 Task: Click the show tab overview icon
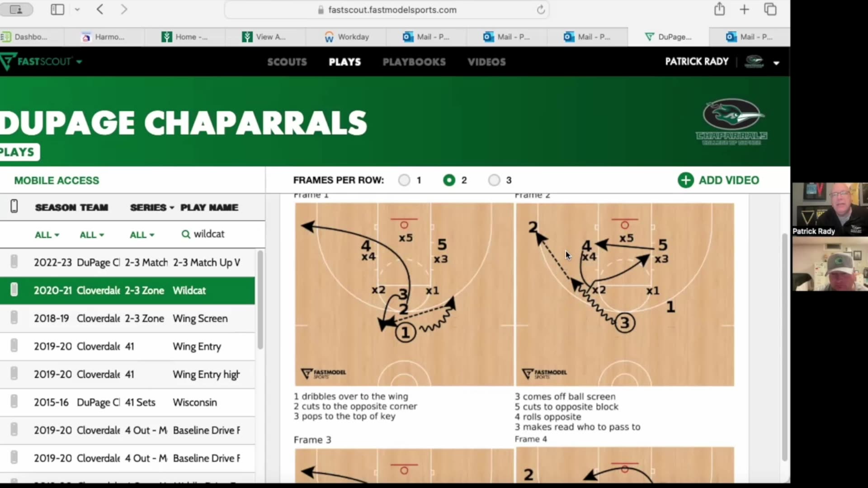point(770,9)
